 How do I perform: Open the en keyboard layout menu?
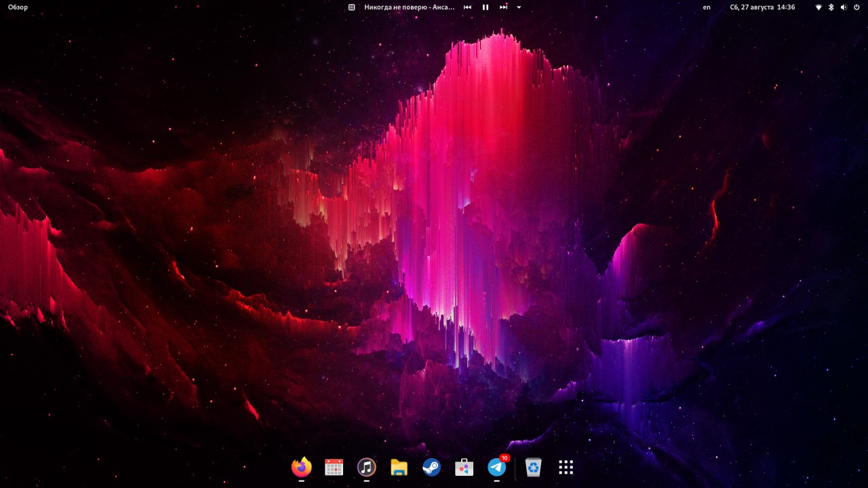click(x=707, y=7)
